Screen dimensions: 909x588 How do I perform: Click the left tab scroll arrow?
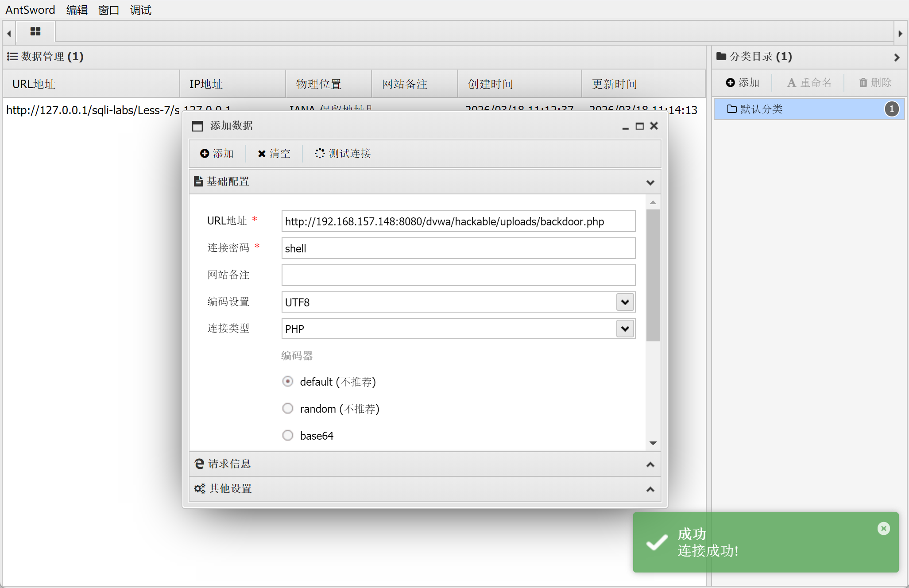point(9,33)
